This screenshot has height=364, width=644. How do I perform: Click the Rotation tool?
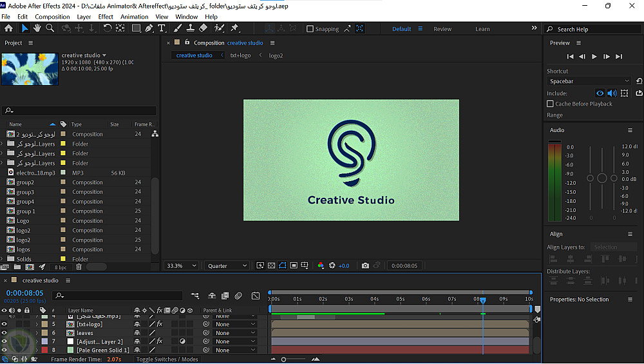coord(108,28)
